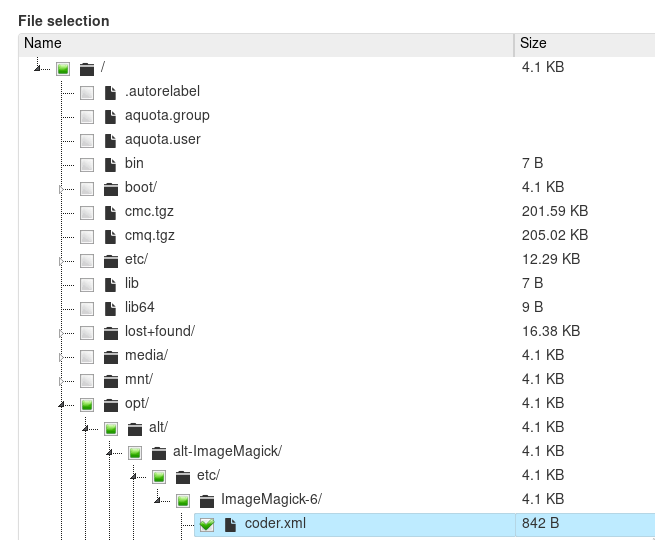Select the aquota.group file label
The image size is (655, 540).
tap(167, 116)
